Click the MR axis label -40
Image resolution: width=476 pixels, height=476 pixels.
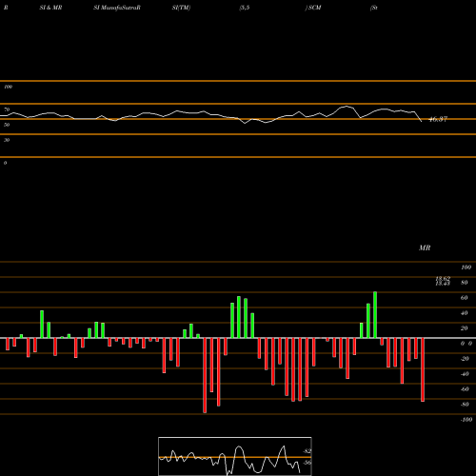coord(465,374)
